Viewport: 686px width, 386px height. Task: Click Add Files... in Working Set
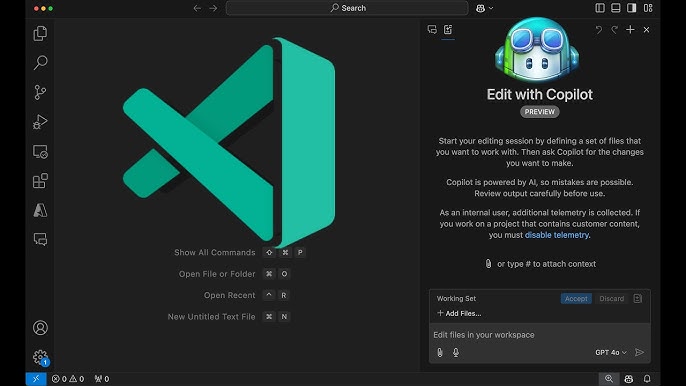pos(459,313)
